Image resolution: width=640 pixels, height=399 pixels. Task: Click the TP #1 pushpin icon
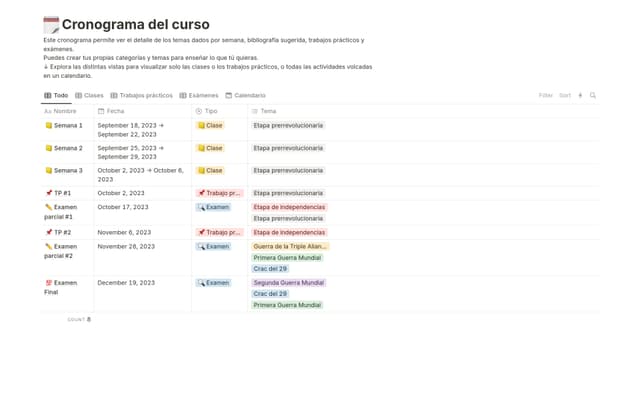[49, 193]
